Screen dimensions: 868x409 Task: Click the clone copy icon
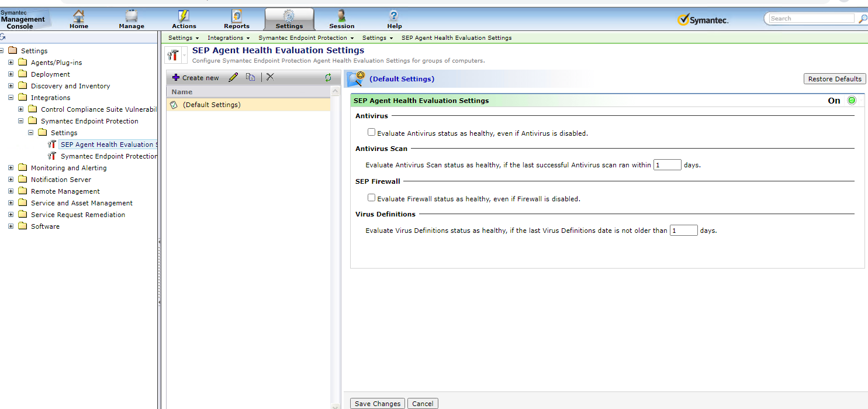pos(250,77)
